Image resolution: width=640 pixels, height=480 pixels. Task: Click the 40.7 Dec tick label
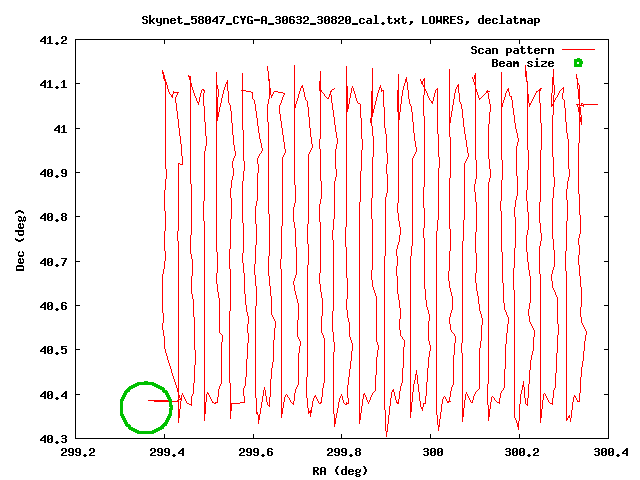click(53, 262)
